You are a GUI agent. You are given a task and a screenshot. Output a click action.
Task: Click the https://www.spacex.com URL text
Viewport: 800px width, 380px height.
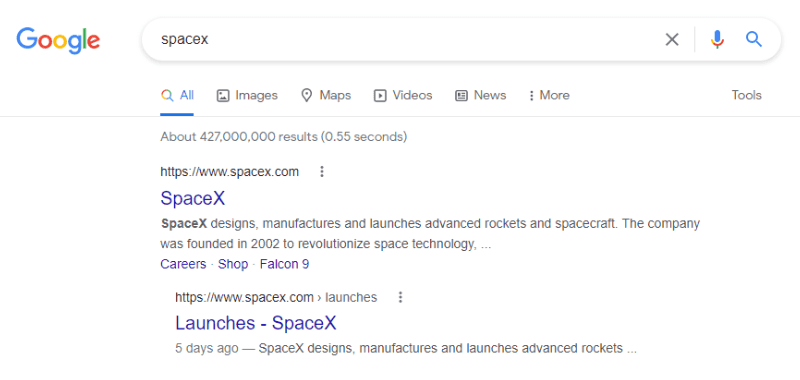(230, 172)
